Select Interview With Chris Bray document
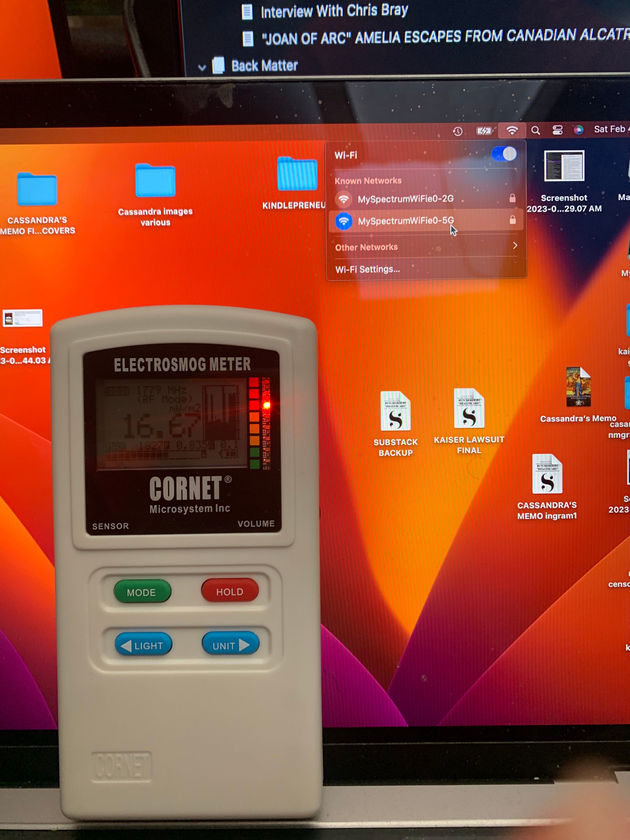Image resolution: width=630 pixels, height=840 pixels. click(x=334, y=11)
